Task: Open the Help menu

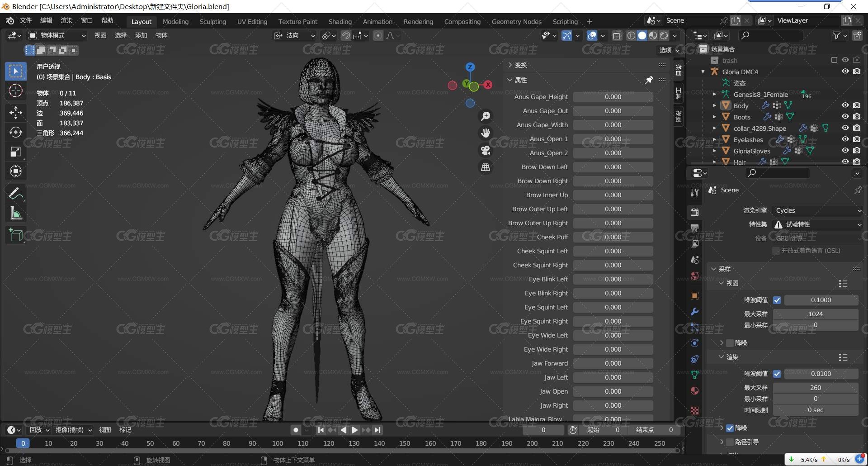Action: [x=107, y=21]
